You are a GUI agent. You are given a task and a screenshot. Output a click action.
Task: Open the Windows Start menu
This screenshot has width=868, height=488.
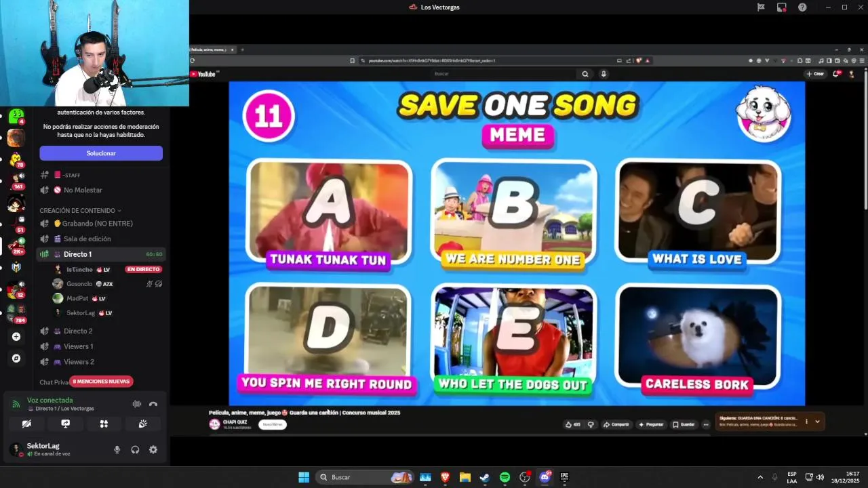pos(304,477)
